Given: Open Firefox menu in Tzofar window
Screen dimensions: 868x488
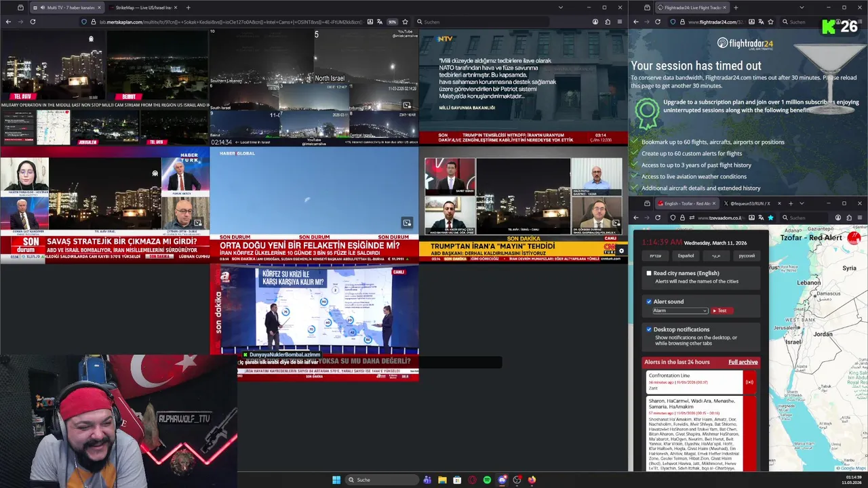Looking at the screenshot, I should tap(860, 218).
